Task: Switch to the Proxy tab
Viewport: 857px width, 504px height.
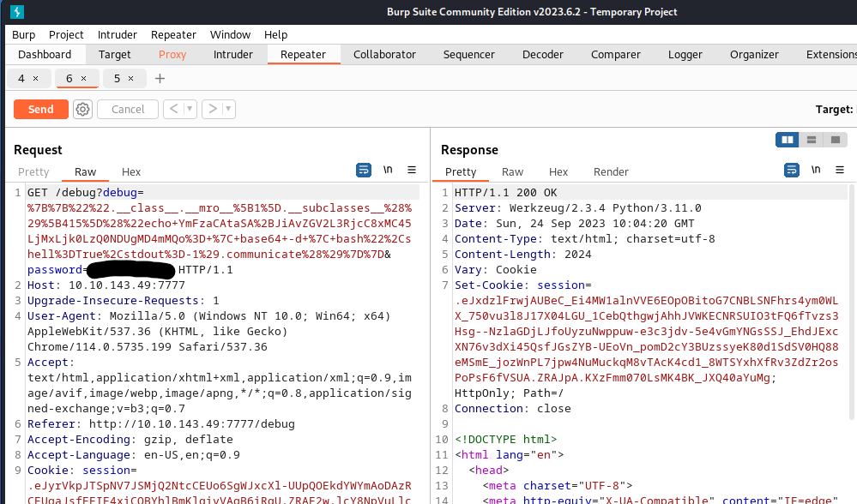Action: (172, 55)
